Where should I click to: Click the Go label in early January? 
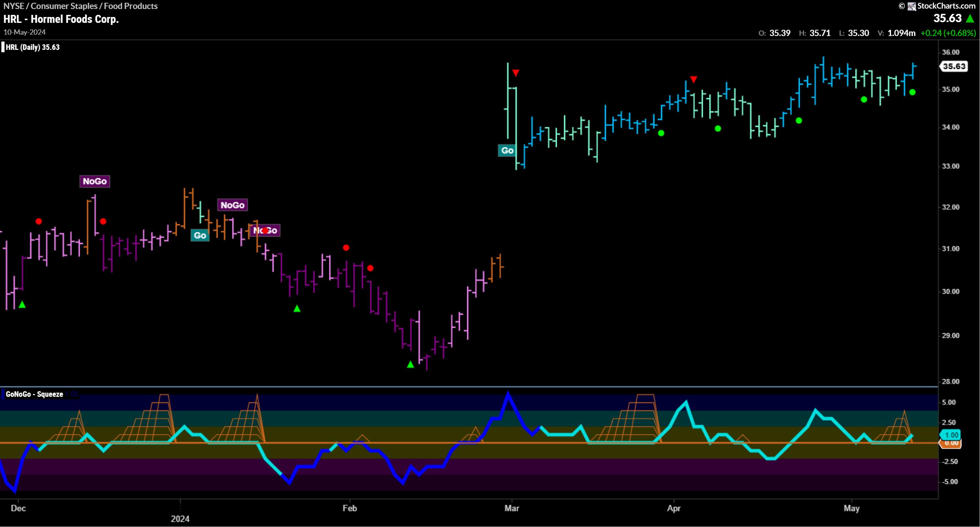click(x=200, y=235)
